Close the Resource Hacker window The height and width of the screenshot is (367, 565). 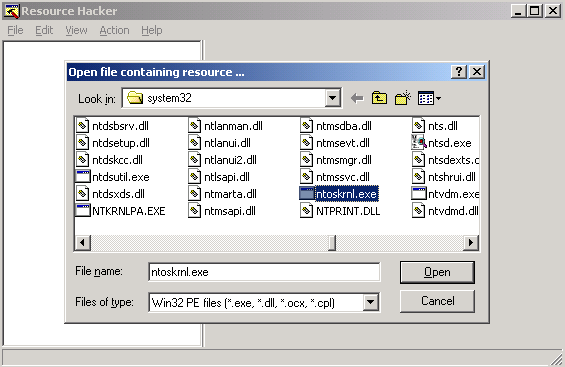pyautogui.click(x=553, y=11)
